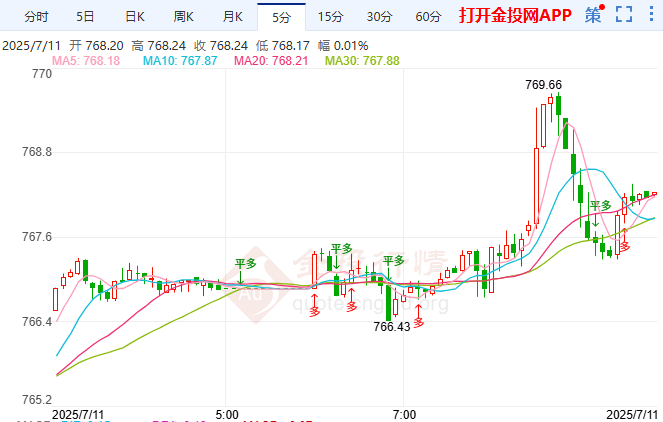Image resolution: width=663 pixels, height=422 pixels.
Task: Toggle fullscreen chart icon
Action: pyautogui.click(x=624, y=14)
